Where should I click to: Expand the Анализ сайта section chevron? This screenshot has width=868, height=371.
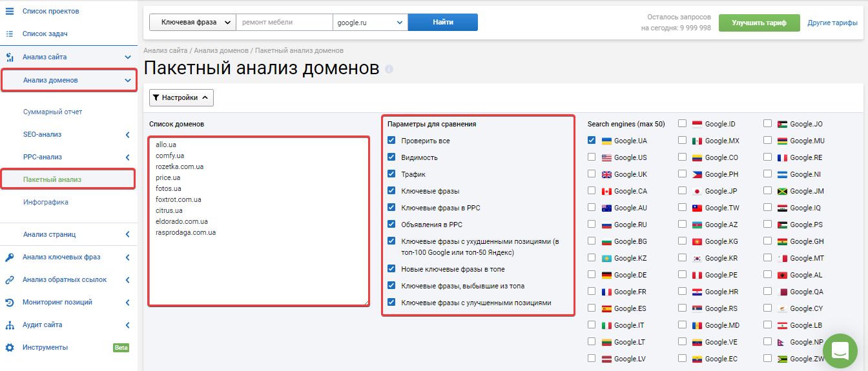tap(128, 57)
